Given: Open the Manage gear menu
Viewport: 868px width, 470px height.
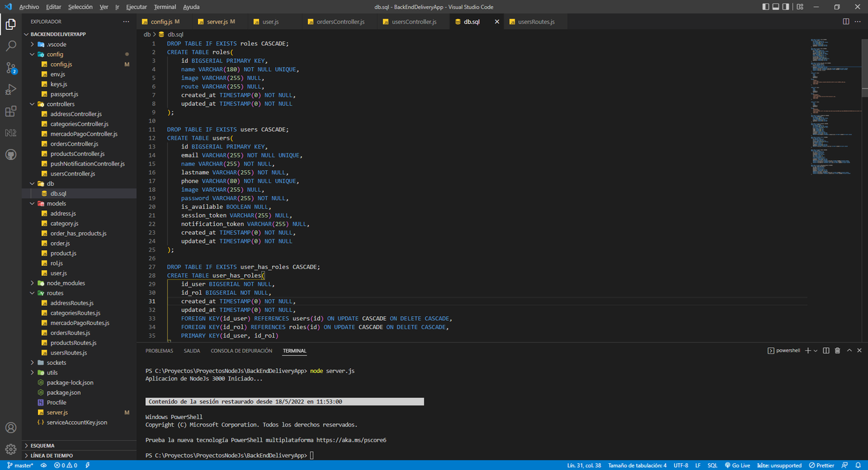Looking at the screenshot, I should coord(11,449).
